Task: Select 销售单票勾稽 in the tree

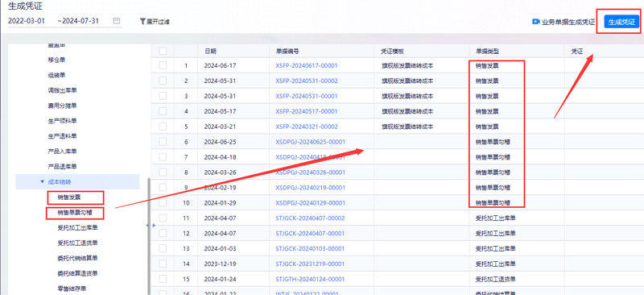Action: pos(74,213)
